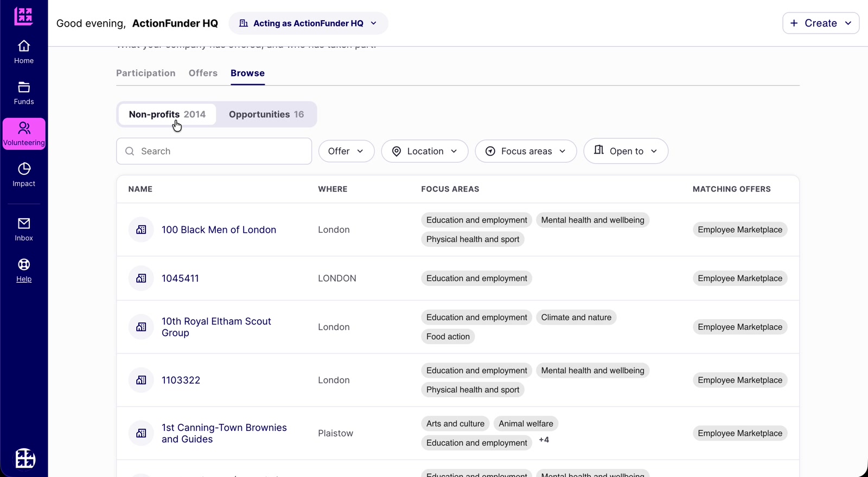Click the non-profit Search field
The image size is (868, 477).
[214, 151]
